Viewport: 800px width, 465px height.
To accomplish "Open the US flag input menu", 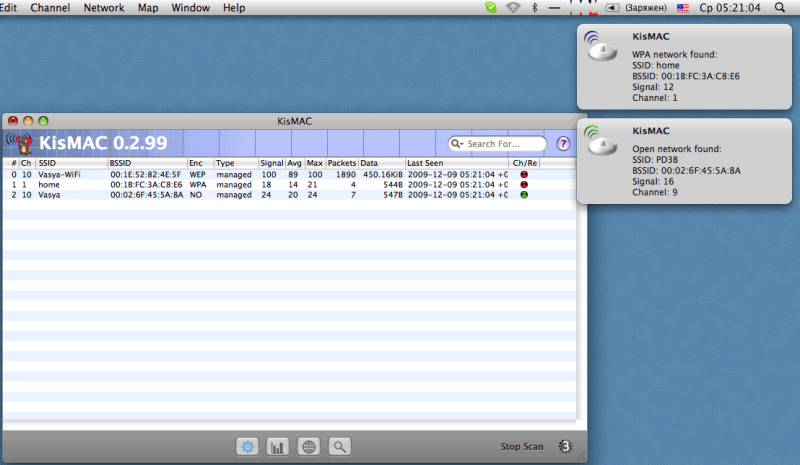I will (x=683, y=8).
